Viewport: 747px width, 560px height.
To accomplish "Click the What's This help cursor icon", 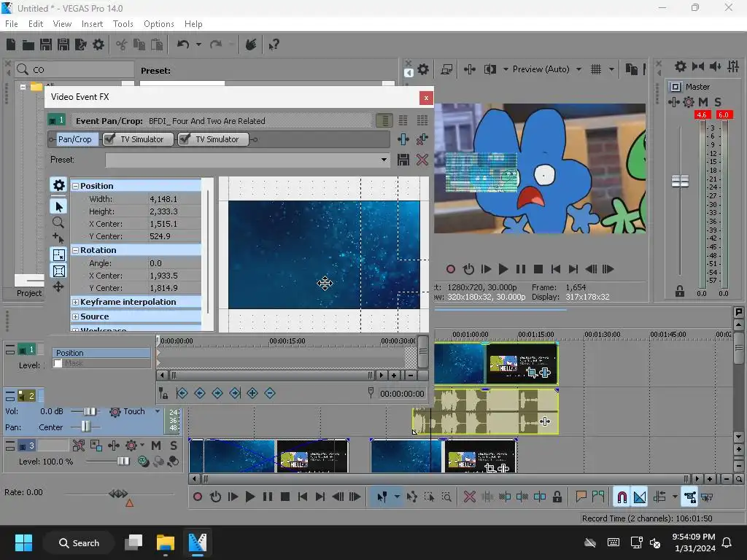I will [274, 44].
